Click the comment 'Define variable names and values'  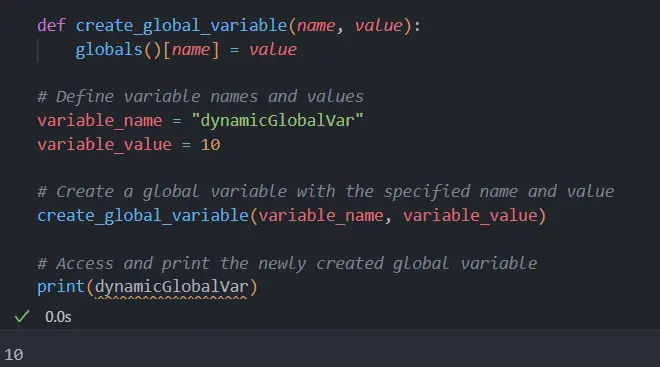click(x=200, y=97)
